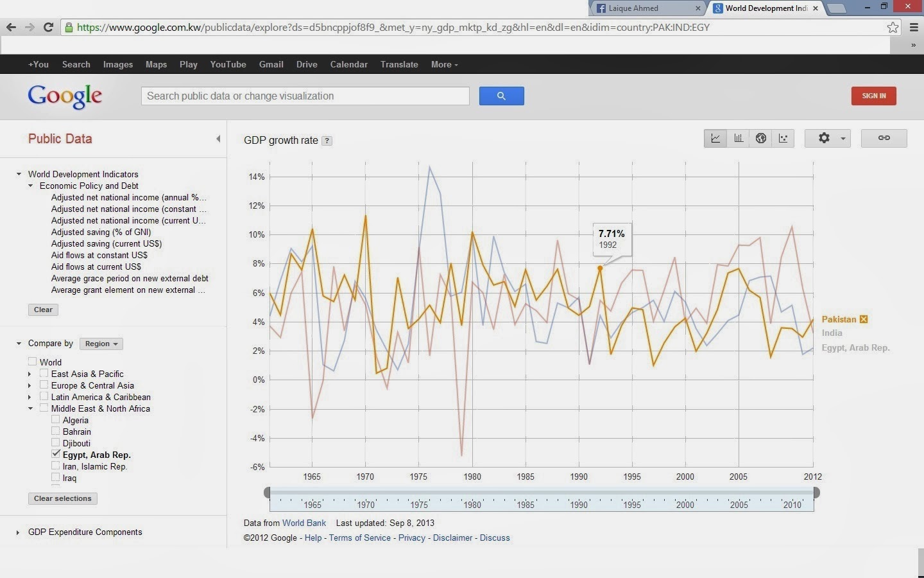Collapse World Development Indicators tree
Image resolution: width=924 pixels, height=578 pixels.
coord(19,174)
